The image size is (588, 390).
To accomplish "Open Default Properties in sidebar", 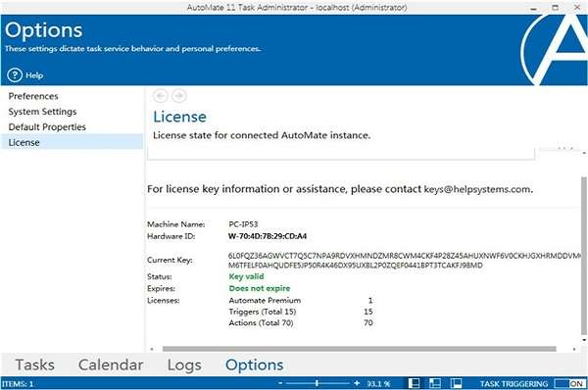I will pos(47,127).
